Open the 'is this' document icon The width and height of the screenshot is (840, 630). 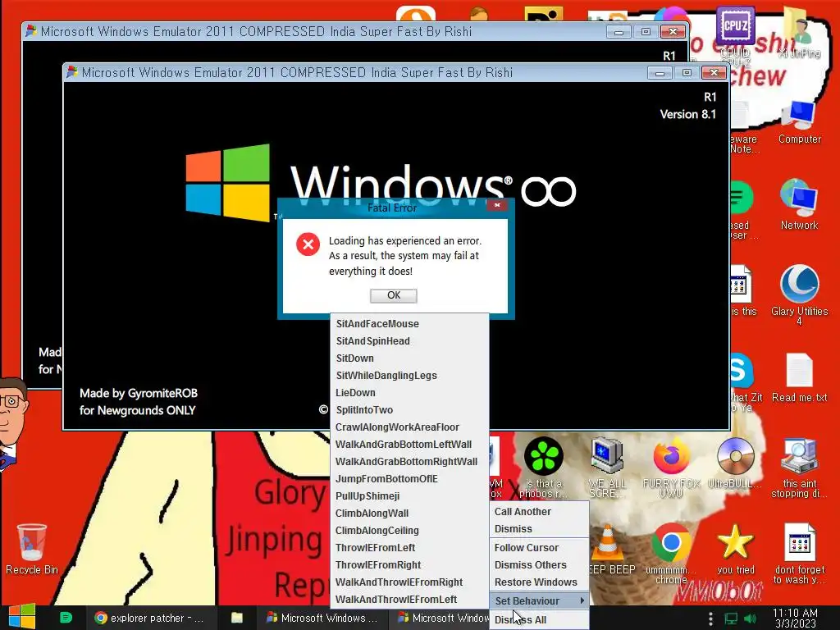tap(743, 291)
